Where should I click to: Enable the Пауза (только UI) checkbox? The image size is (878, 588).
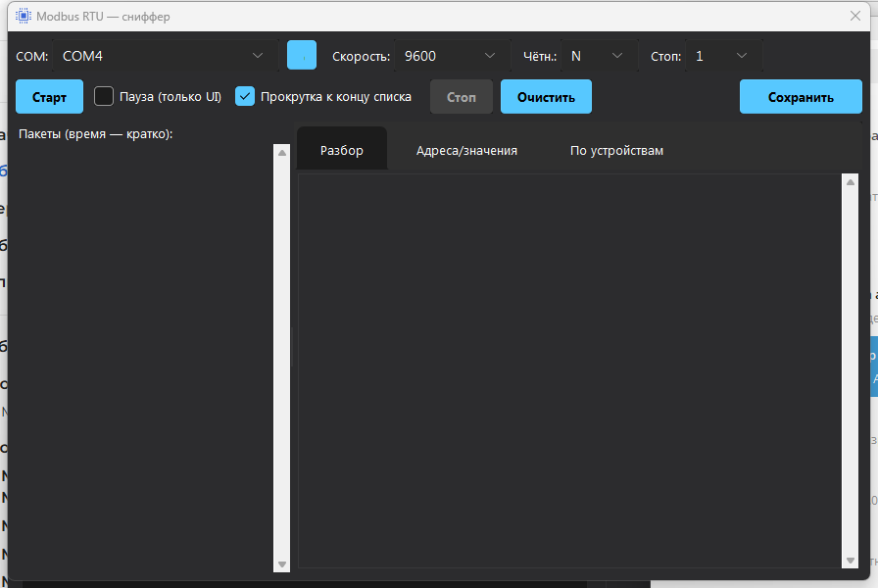point(104,96)
